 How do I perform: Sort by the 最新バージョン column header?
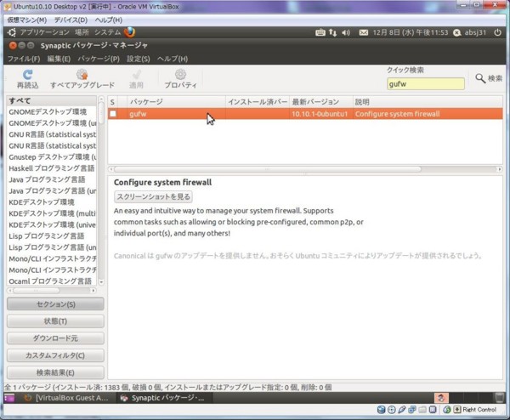tap(321, 102)
